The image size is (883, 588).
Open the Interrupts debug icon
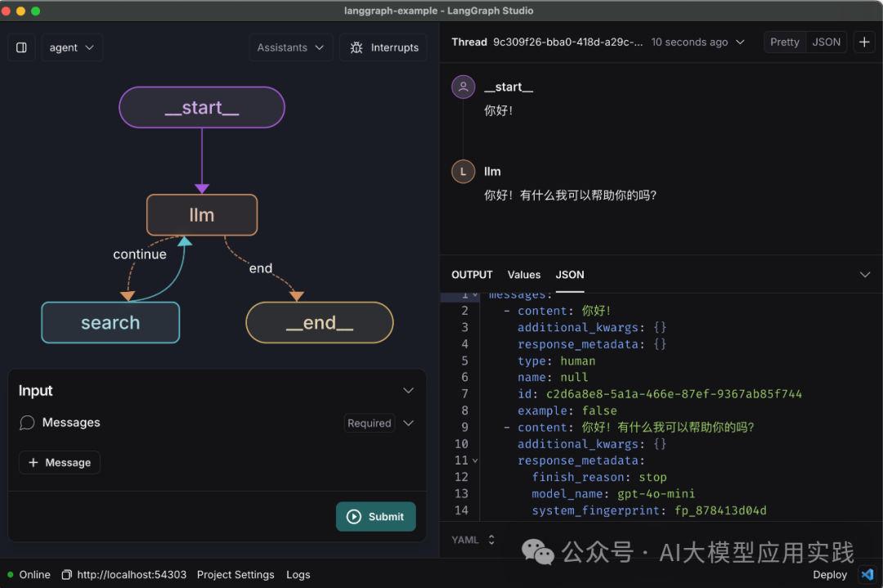(355, 47)
